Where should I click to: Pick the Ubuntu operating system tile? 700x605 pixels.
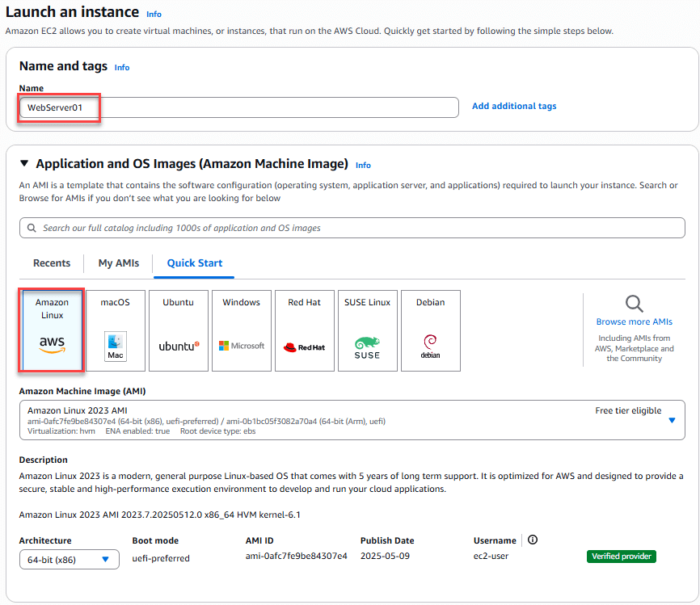(178, 330)
